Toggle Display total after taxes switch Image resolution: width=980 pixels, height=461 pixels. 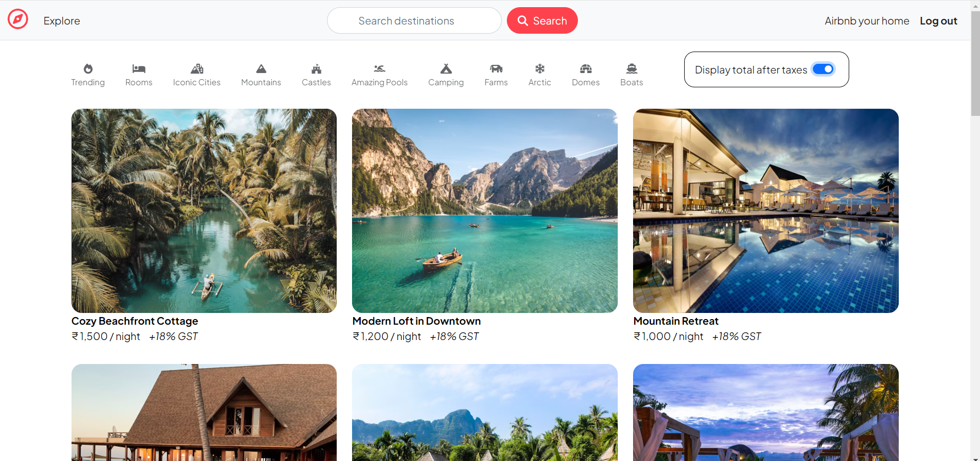[823, 69]
